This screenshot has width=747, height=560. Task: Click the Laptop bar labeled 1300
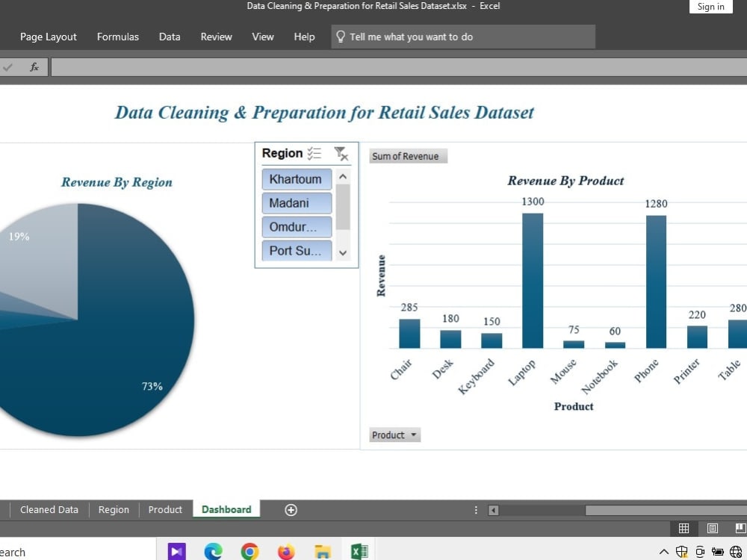pyautogui.click(x=533, y=281)
